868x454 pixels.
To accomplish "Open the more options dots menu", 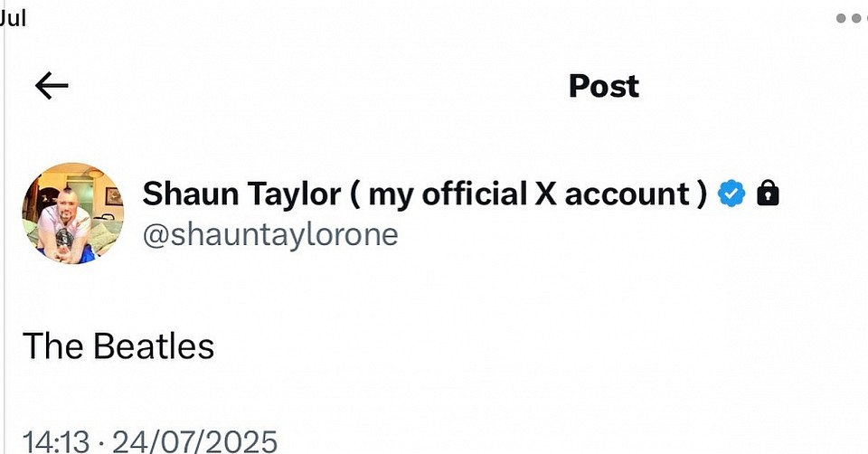I will click(852, 17).
